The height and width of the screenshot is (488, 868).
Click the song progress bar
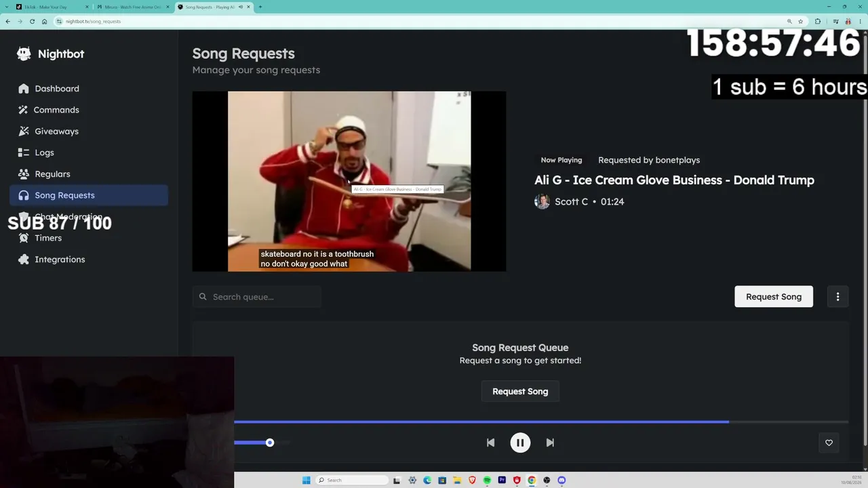click(x=541, y=422)
